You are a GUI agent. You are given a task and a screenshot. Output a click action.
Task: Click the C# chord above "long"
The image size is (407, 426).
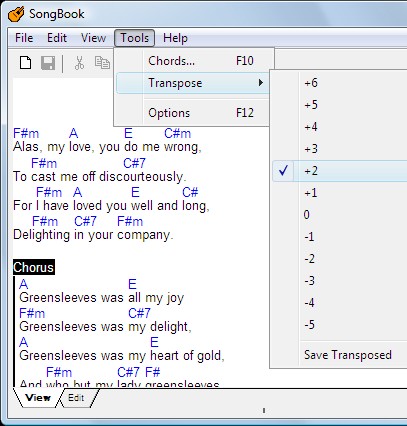tap(190, 192)
